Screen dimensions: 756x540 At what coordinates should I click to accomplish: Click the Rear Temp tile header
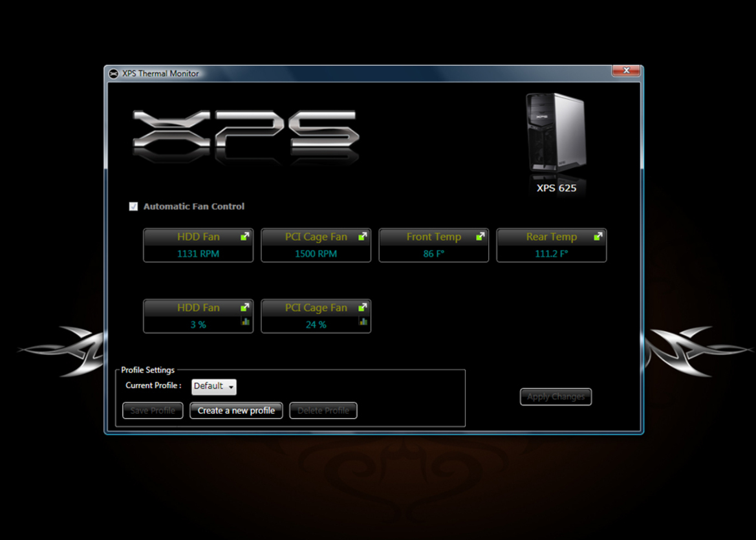(551, 237)
